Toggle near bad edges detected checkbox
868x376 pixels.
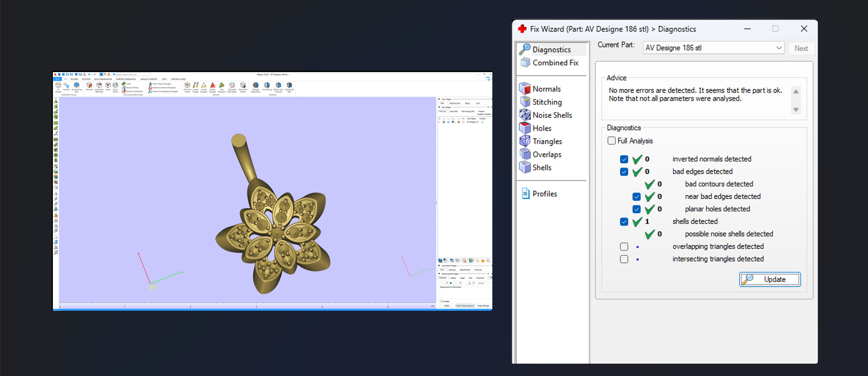click(636, 197)
